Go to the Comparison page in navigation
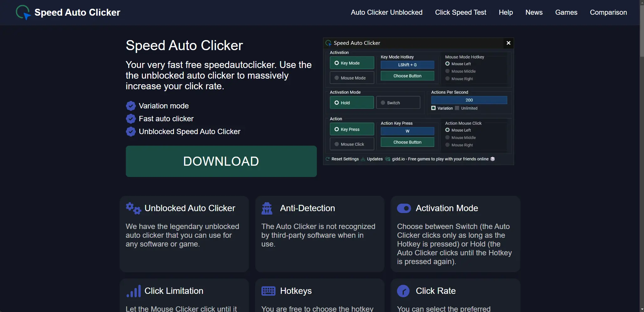The width and height of the screenshot is (644, 312). coord(608,13)
